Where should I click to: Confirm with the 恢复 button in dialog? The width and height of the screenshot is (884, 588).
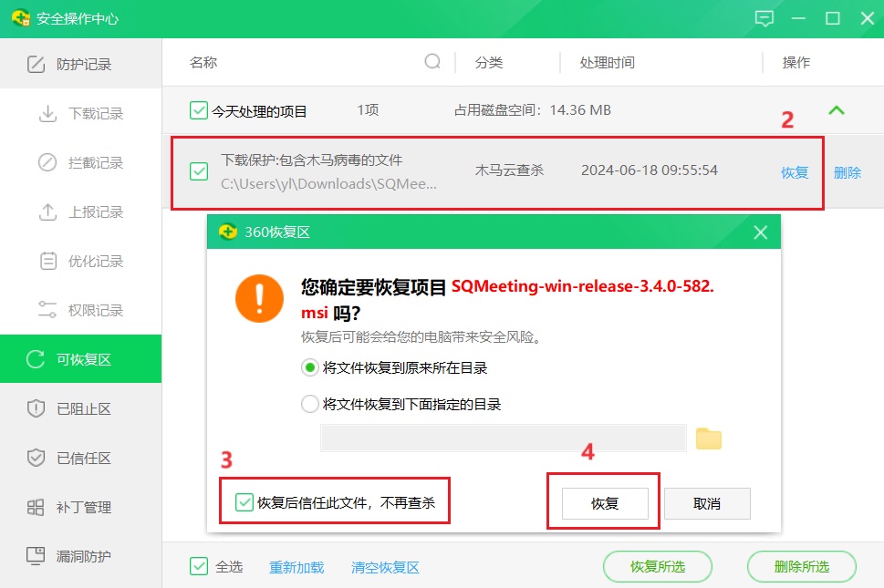[x=605, y=503]
